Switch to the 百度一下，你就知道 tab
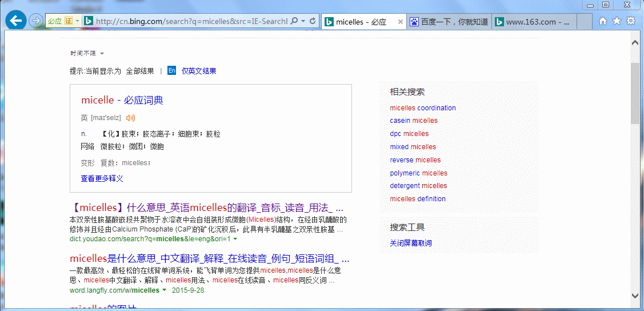Image resolution: width=644 pixels, height=311 pixels. (x=449, y=22)
